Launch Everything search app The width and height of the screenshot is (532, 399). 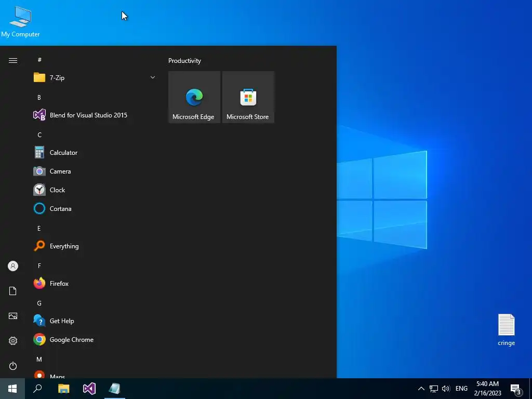tap(95, 246)
